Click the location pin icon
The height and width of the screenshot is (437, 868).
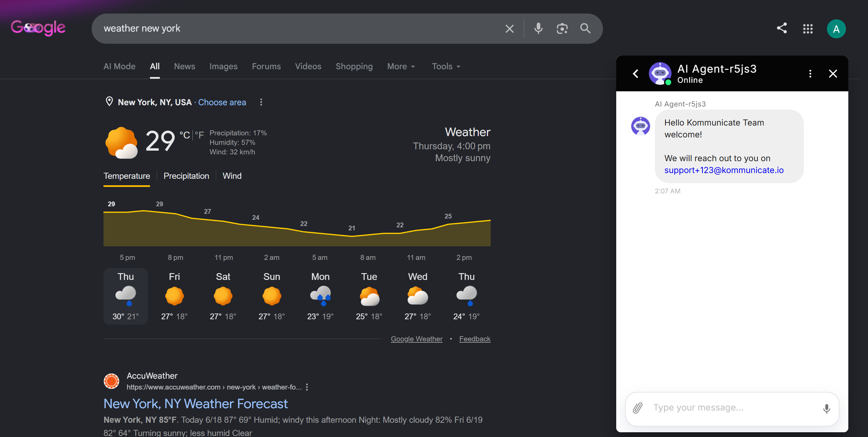109,101
